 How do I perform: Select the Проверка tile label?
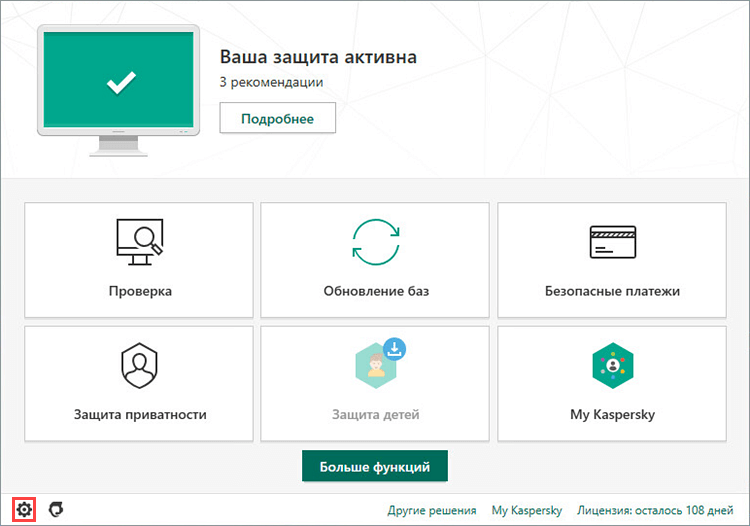[140, 291]
